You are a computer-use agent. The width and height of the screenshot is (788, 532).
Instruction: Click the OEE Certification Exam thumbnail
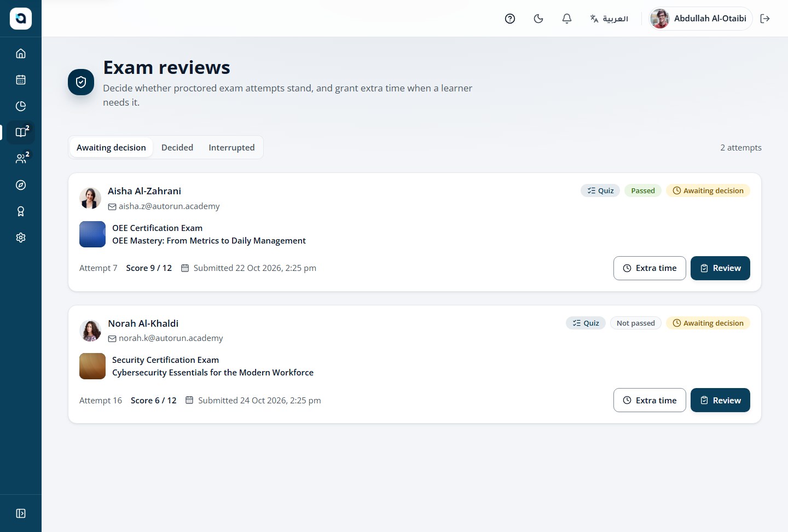click(92, 234)
